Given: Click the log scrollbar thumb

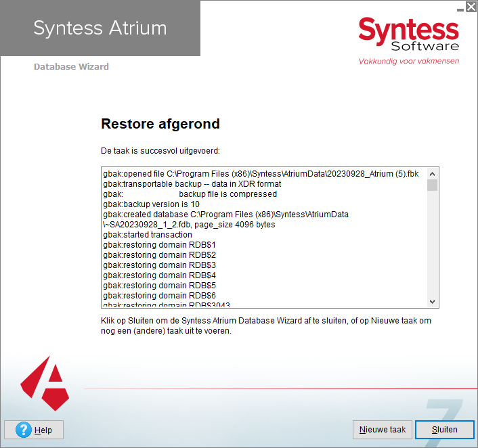Looking at the screenshot, I should 432,185.
